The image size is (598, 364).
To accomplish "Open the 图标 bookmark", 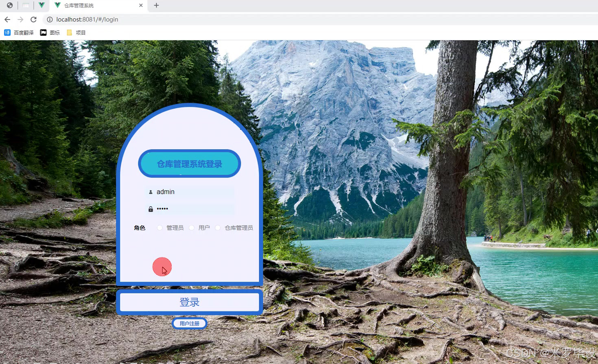I will click(x=50, y=33).
